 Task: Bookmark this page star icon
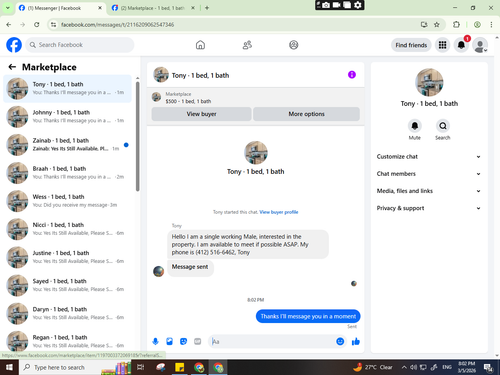[x=437, y=24]
